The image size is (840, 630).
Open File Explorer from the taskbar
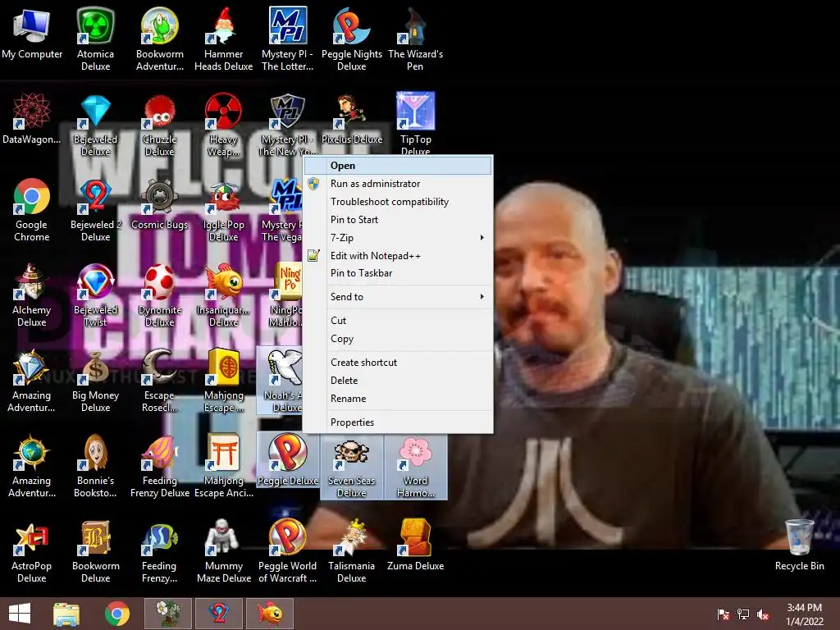[x=66, y=614]
